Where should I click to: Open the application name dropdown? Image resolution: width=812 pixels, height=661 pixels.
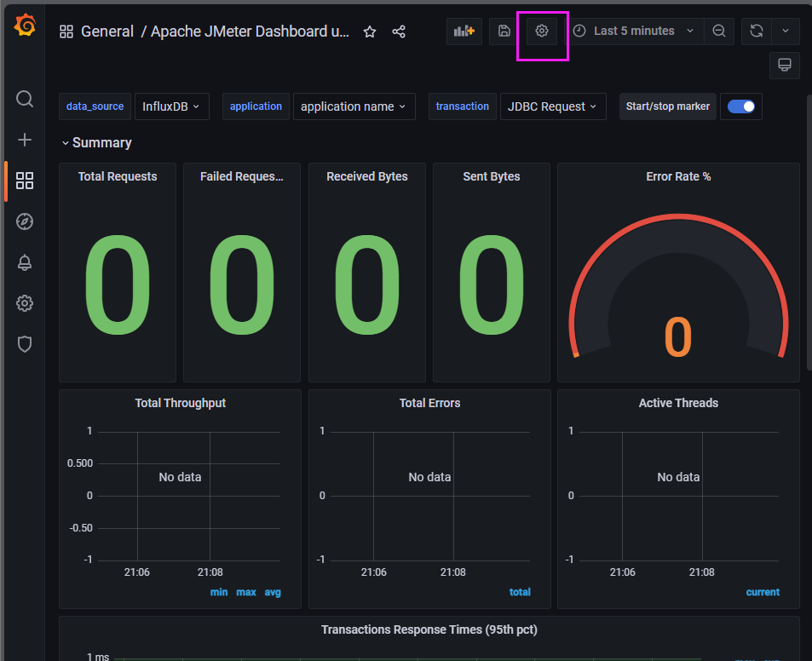[x=354, y=106]
